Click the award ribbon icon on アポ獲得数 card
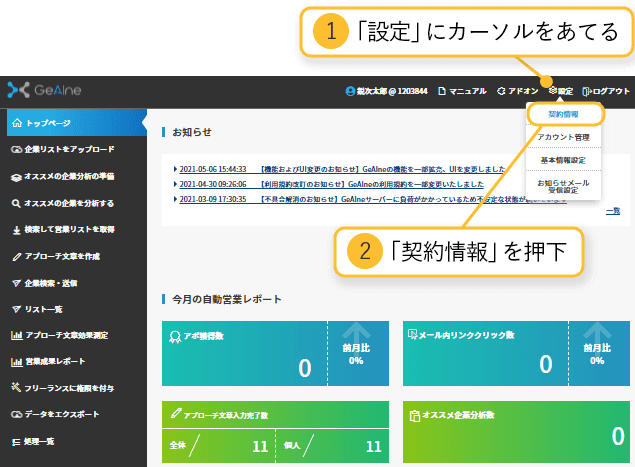 [175, 337]
